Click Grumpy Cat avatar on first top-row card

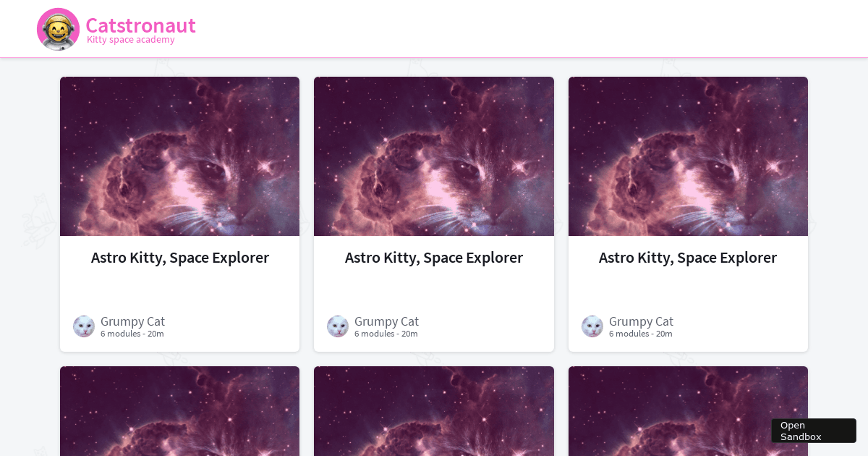[x=84, y=326]
